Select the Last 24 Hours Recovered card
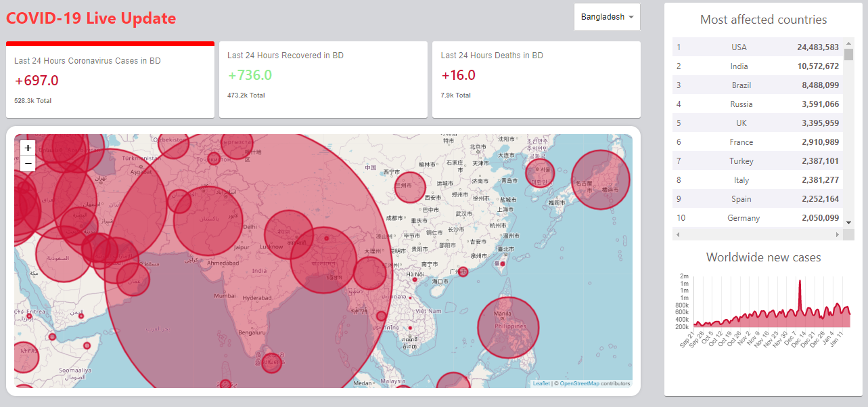Image resolution: width=868 pixels, height=407 pixels. tap(323, 80)
